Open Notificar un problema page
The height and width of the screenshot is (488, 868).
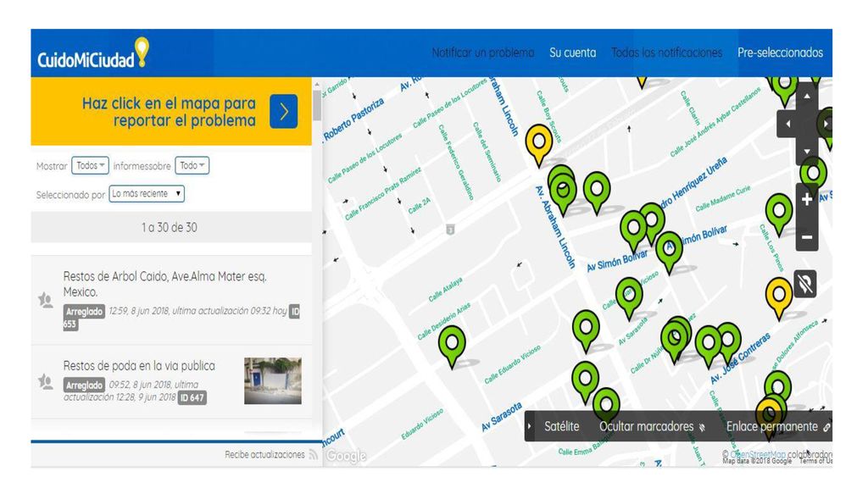482,53
